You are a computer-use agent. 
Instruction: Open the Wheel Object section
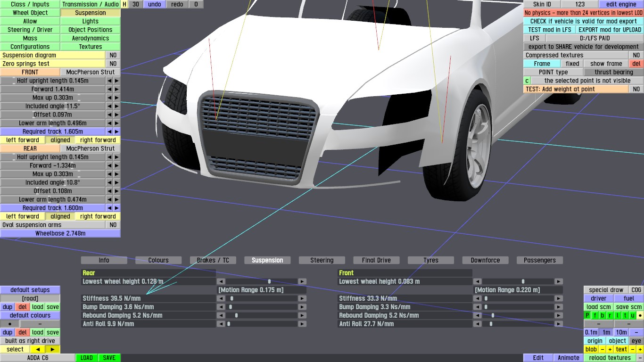click(30, 13)
